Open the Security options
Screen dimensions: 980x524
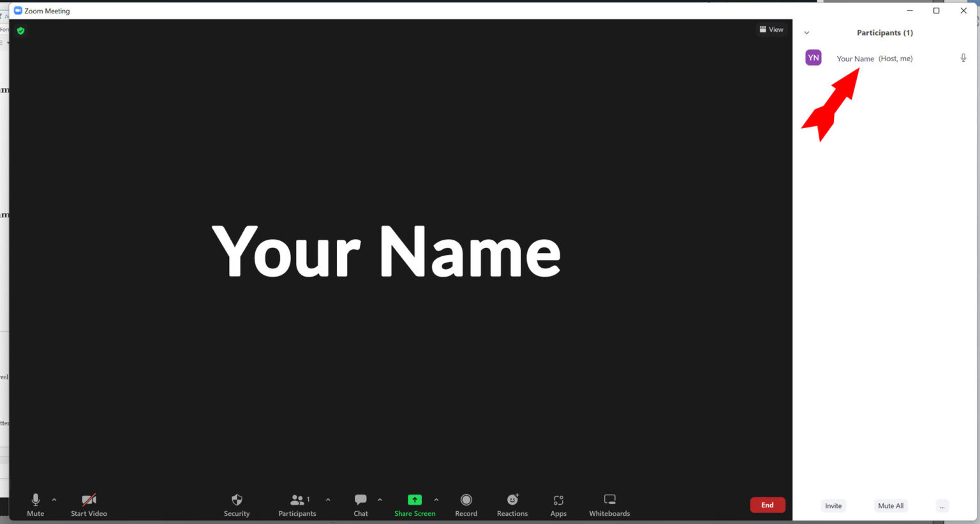coord(237,504)
